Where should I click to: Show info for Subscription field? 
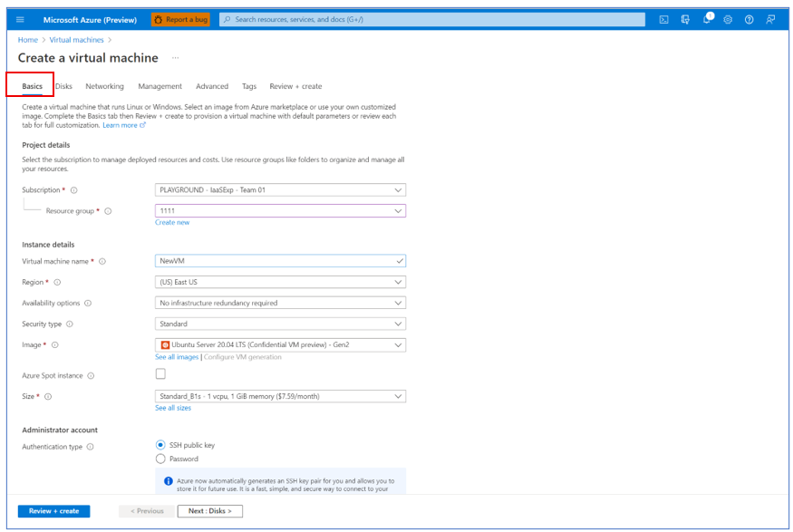point(73,190)
